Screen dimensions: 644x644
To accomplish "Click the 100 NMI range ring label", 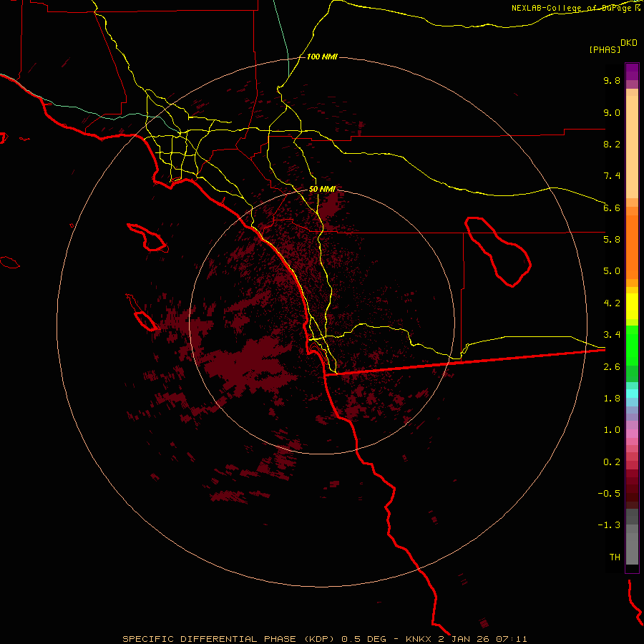I will pos(322,57).
